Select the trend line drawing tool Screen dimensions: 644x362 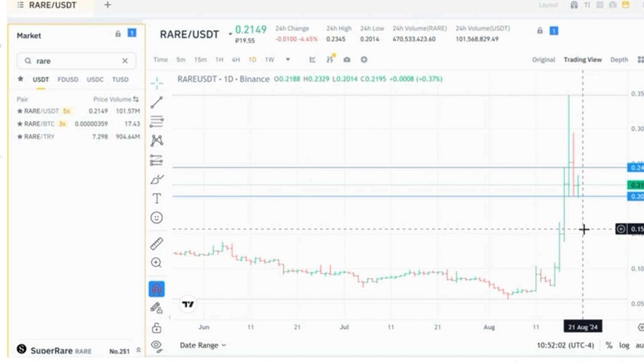(x=157, y=102)
